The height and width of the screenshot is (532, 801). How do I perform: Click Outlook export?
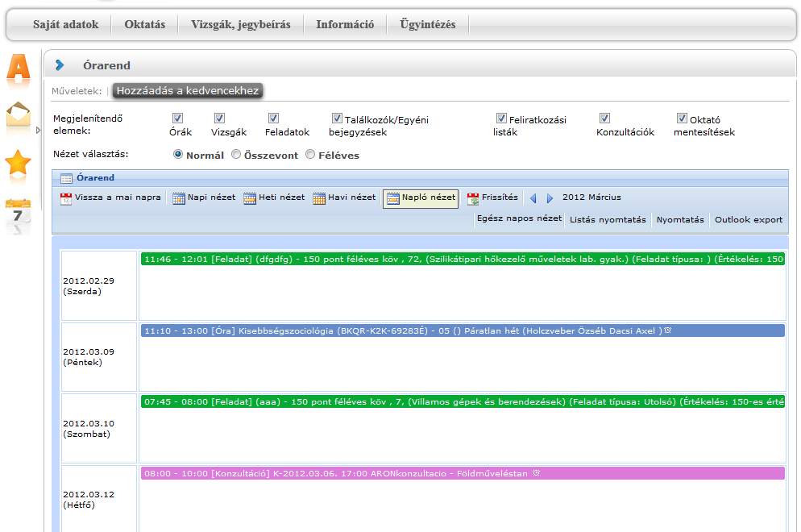coord(749,220)
